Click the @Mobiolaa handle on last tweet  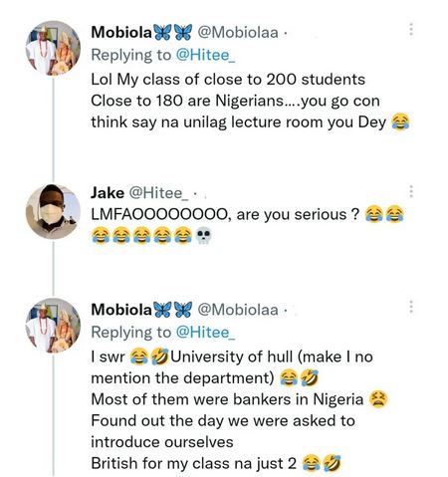pyautogui.click(x=238, y=310)
